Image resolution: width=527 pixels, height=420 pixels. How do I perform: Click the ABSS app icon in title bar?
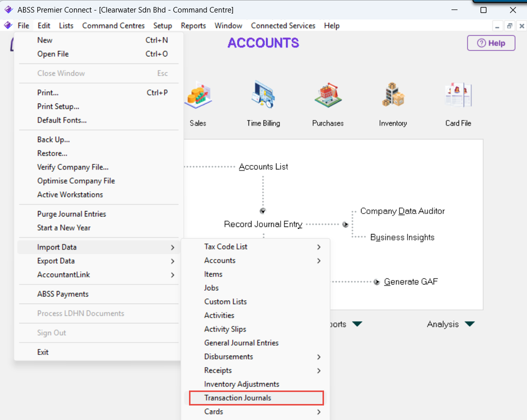pyautogui.click(x=8, y=10)
